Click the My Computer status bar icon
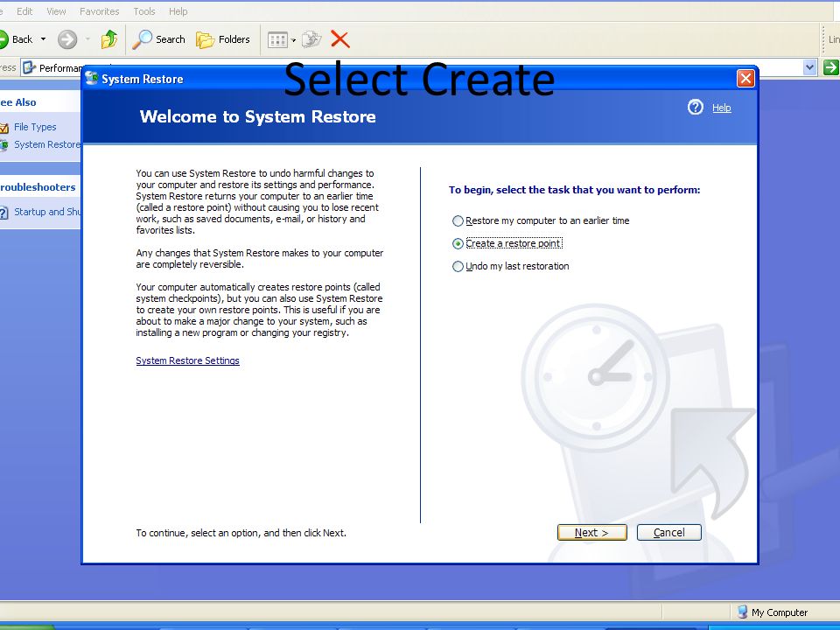The height and width of the screenshot is (630, 840). (742, 612)
